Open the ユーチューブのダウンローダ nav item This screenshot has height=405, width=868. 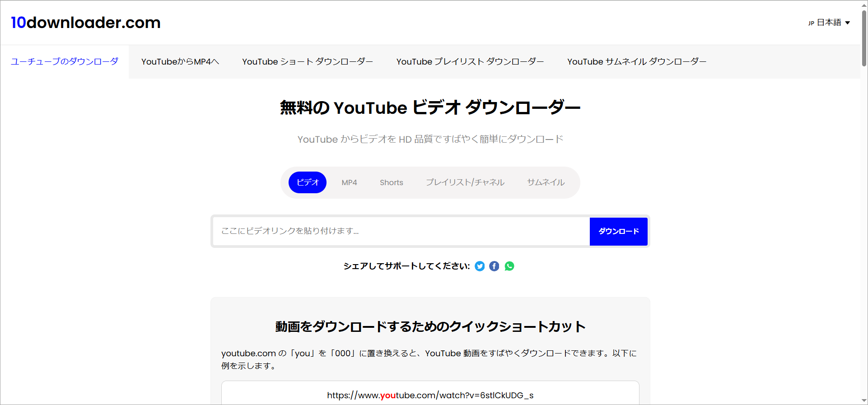tap(65, 61)
